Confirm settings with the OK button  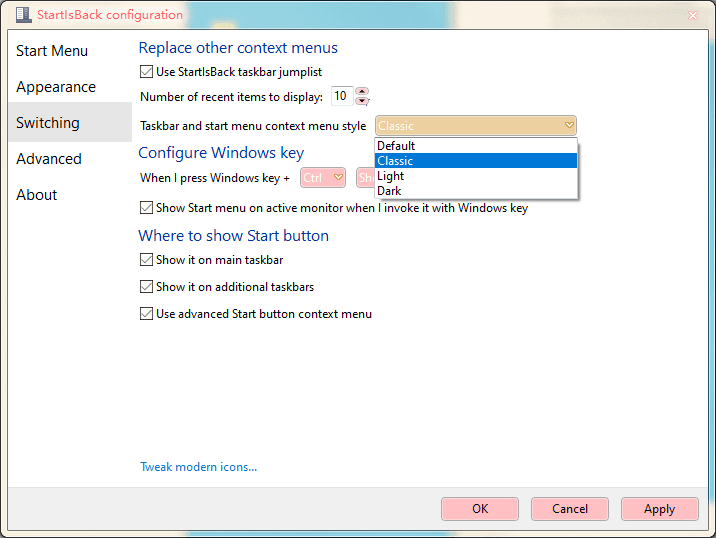(480, 509)
